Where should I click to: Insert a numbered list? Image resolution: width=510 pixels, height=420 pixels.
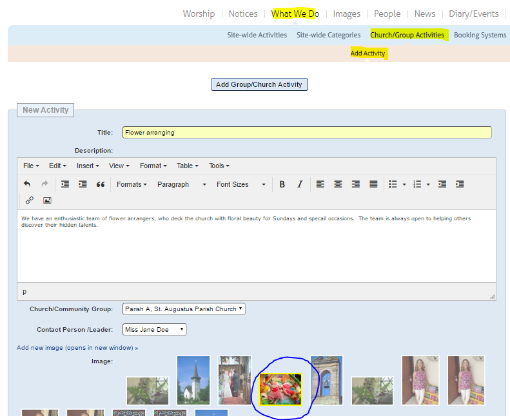(x=417, y=184)
